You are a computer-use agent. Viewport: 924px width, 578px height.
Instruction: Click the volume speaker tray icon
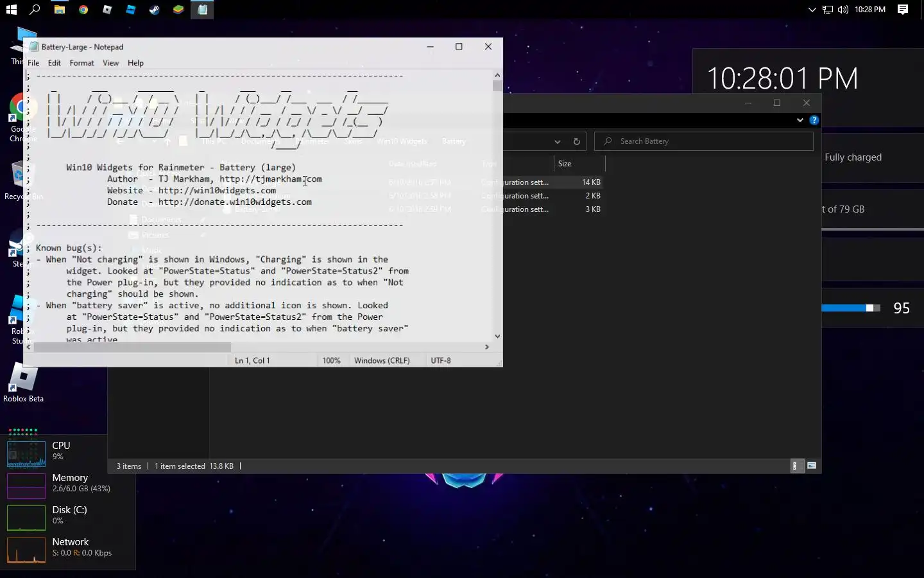tap(843, 10)
